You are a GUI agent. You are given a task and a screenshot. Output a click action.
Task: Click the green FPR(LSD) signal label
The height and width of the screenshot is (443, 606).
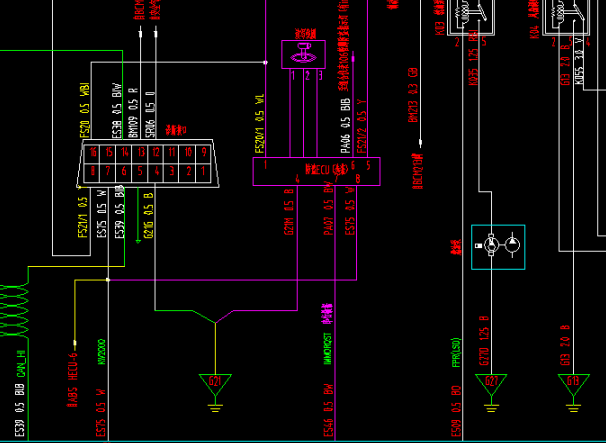pyautogui.click(x=456, y=353)
